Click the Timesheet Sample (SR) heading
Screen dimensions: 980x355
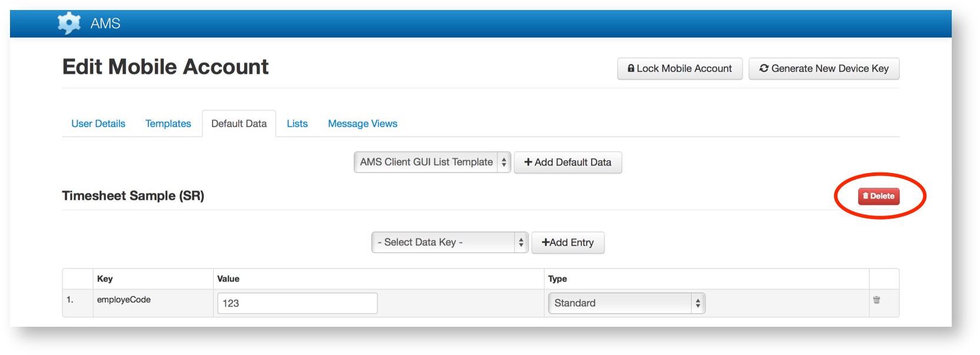coord(133,196)
